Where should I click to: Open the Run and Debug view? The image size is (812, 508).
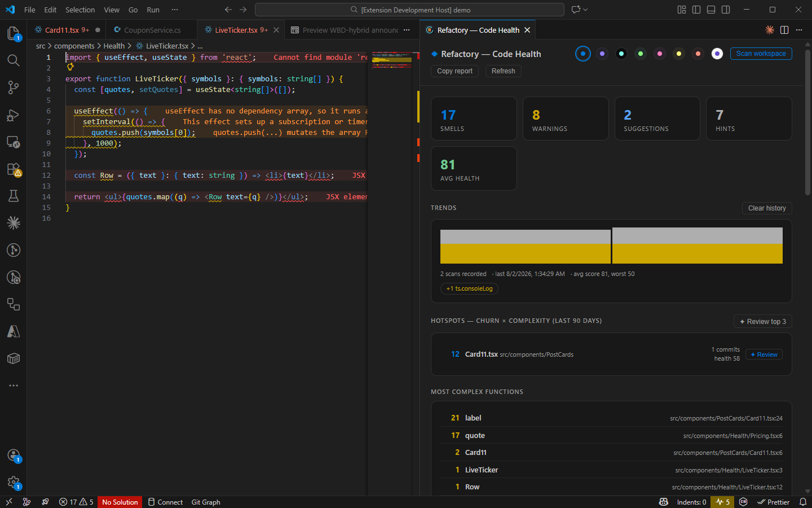pos(14,115)
